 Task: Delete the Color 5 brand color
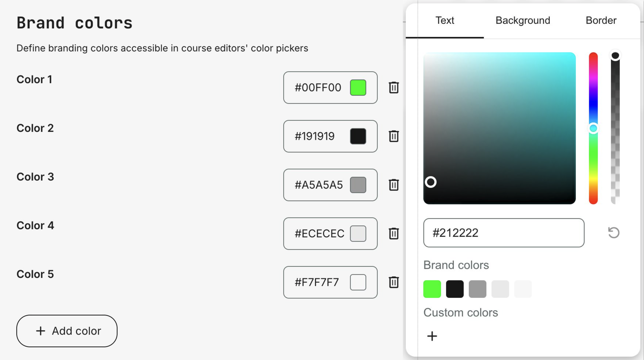coord(393,282)
